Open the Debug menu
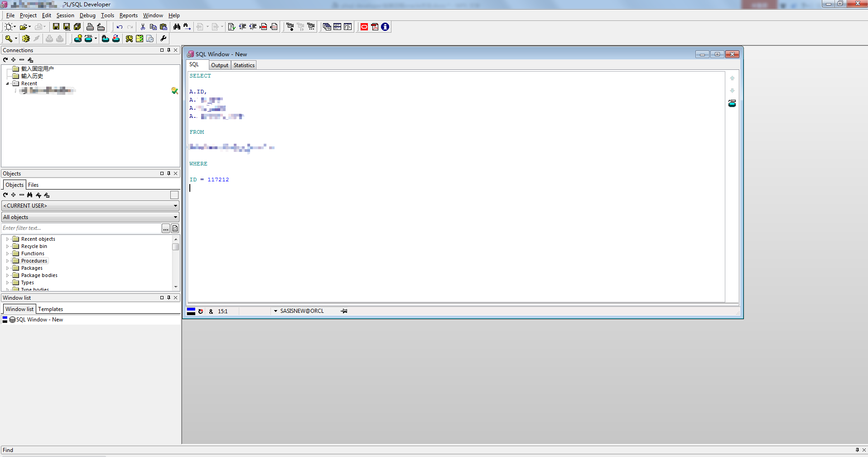Screen dimensions: 868x457 [87, 15]
